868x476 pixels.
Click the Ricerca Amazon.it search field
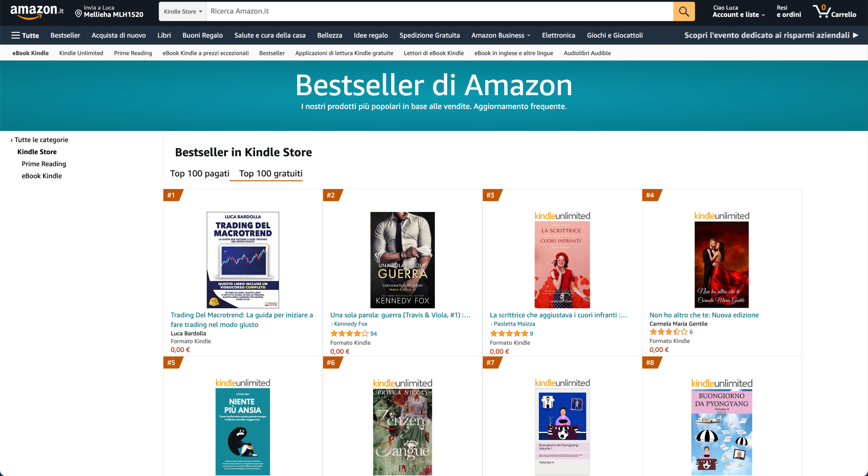click(x=440, y=12)
